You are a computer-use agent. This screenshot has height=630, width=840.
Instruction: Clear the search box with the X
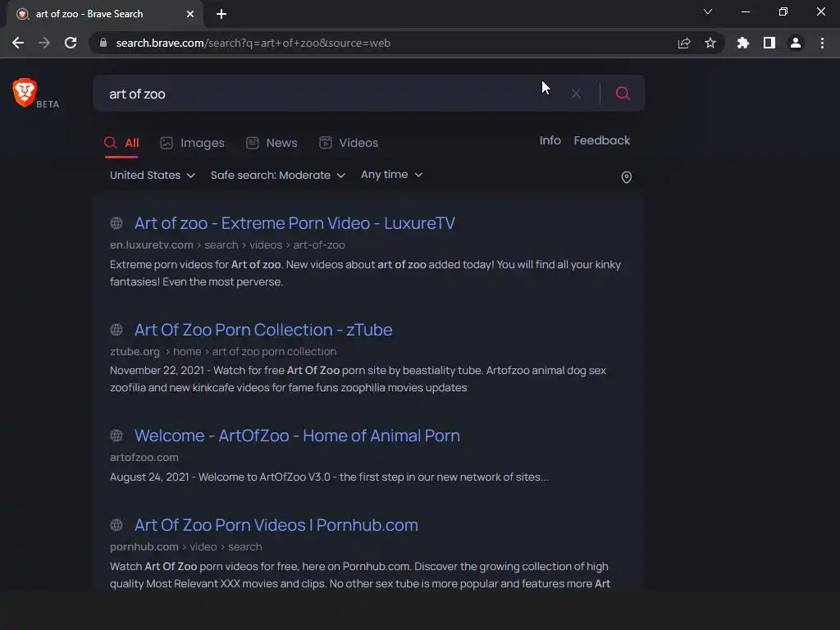coord(576,94)
